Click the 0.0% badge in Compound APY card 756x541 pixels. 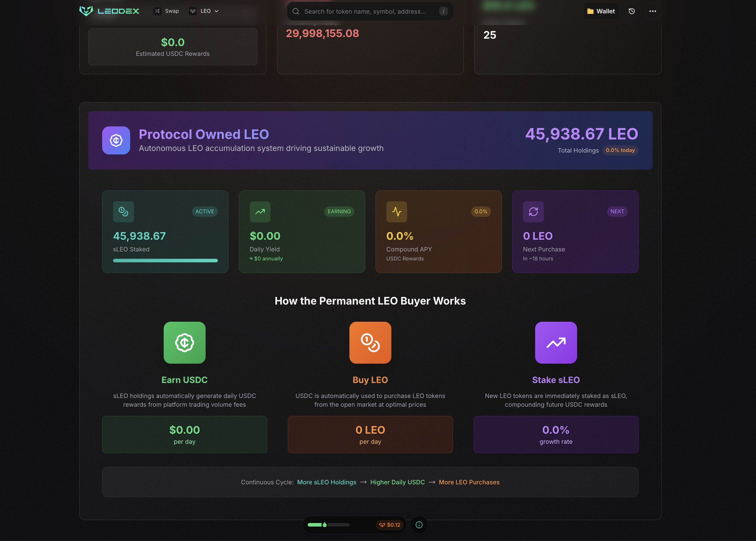tap(481, 212)
